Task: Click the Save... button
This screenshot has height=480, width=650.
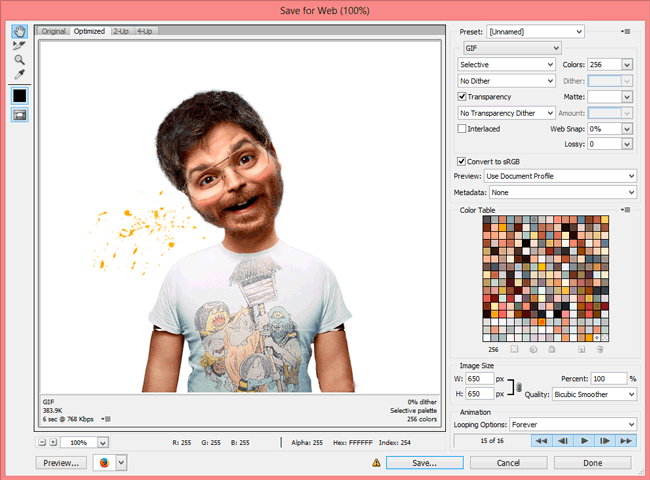Action: [x=424, y=463]
